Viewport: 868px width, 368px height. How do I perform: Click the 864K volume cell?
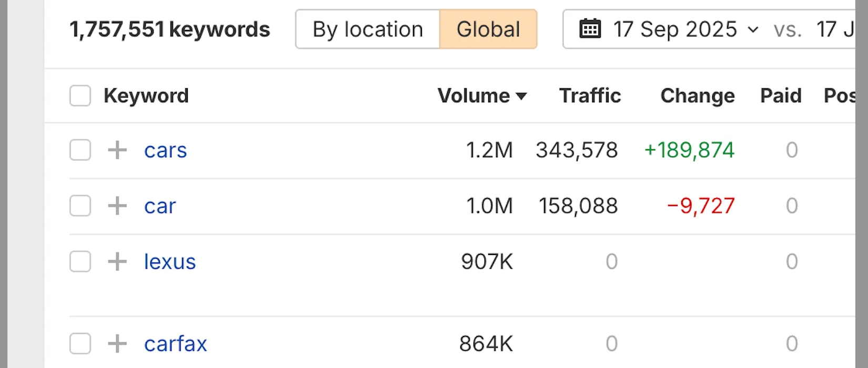point(486,344)
